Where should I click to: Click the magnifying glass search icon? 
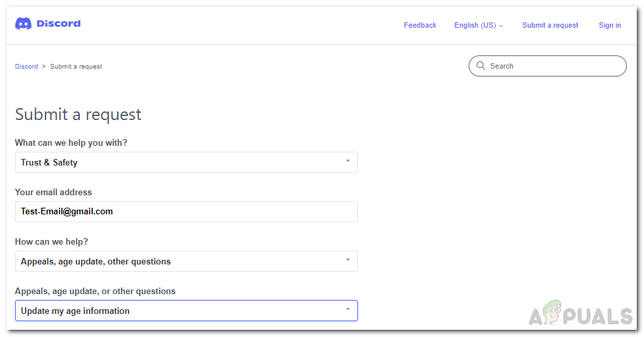[481, 66]
